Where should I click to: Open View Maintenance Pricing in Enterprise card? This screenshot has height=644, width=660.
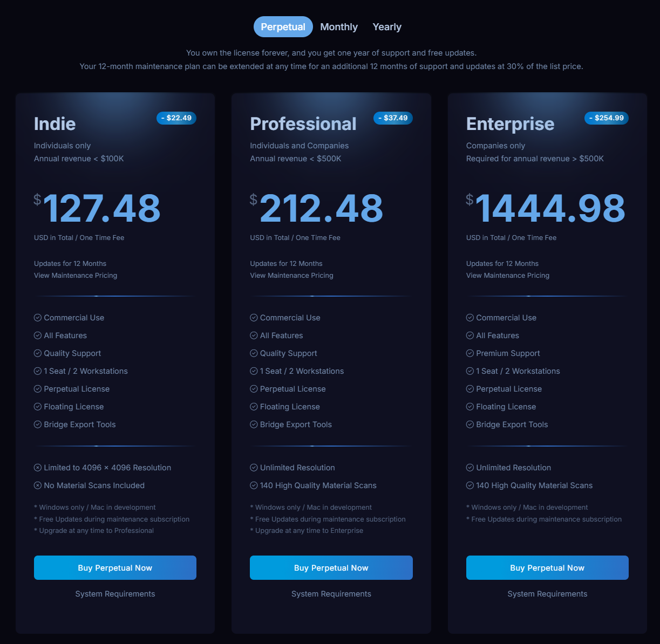[508, 276]
